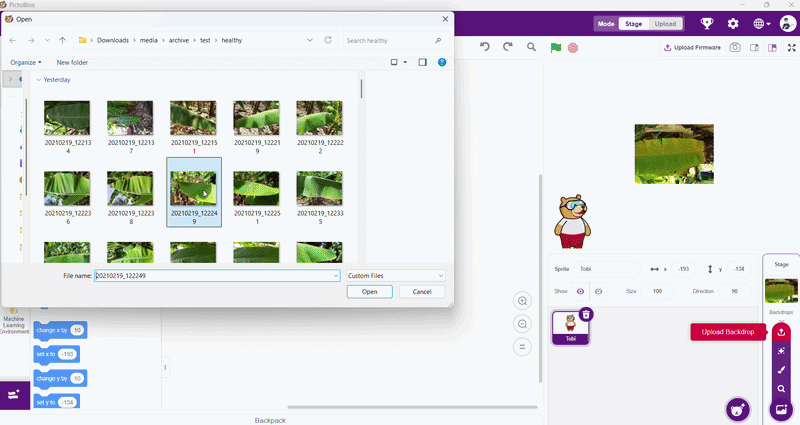Select the Stage mode tab
The image size is (800, 425).
click(634, 24)
